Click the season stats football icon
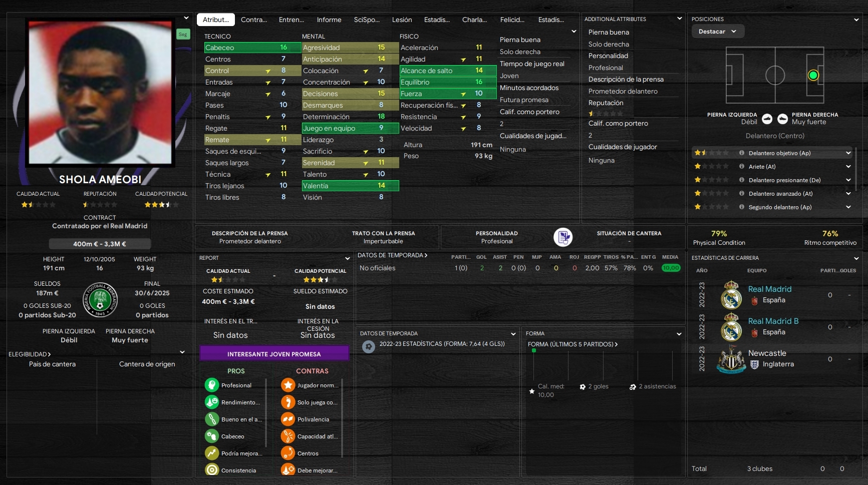This screenshot has height=485, width=868. click(369, 346)
